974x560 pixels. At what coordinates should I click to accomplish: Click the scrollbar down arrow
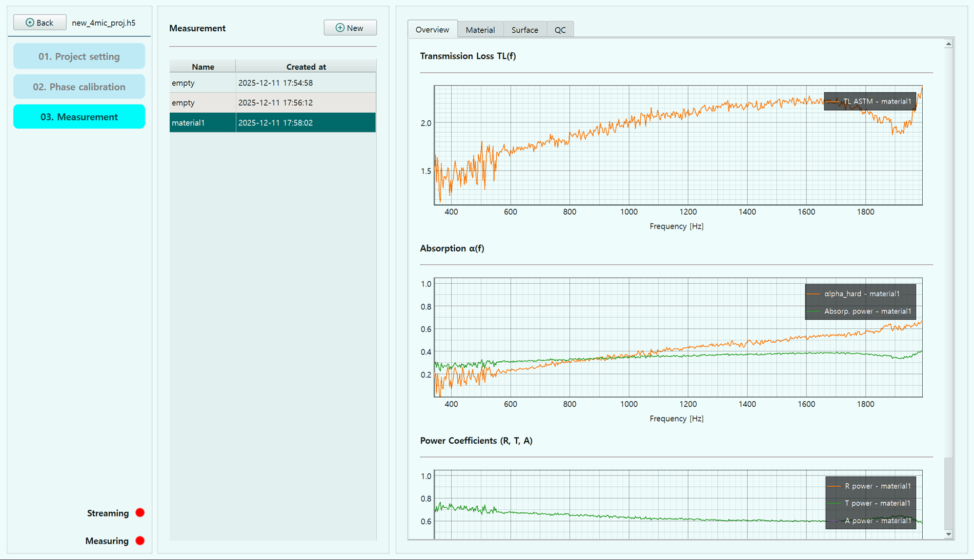[x=948, y=534]
